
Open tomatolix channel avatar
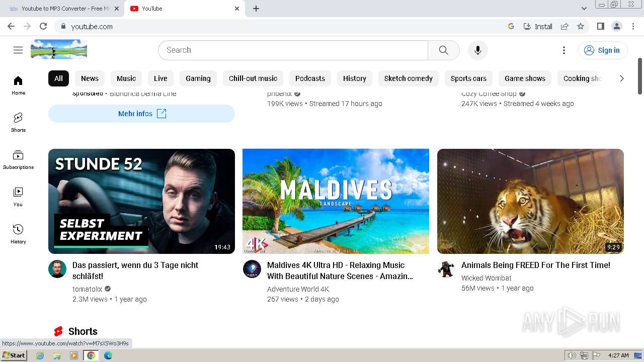pos(57,269)
